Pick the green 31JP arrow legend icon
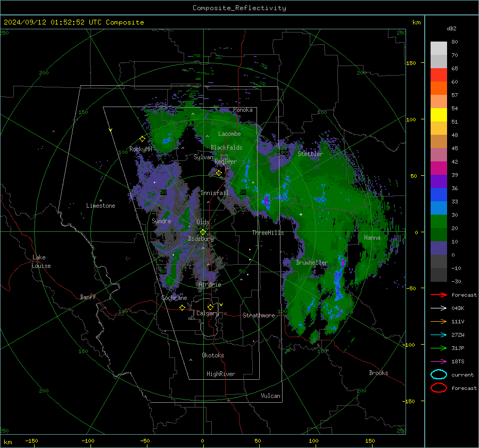The height and width of the screenshot is (448, 479). point(439,348)
